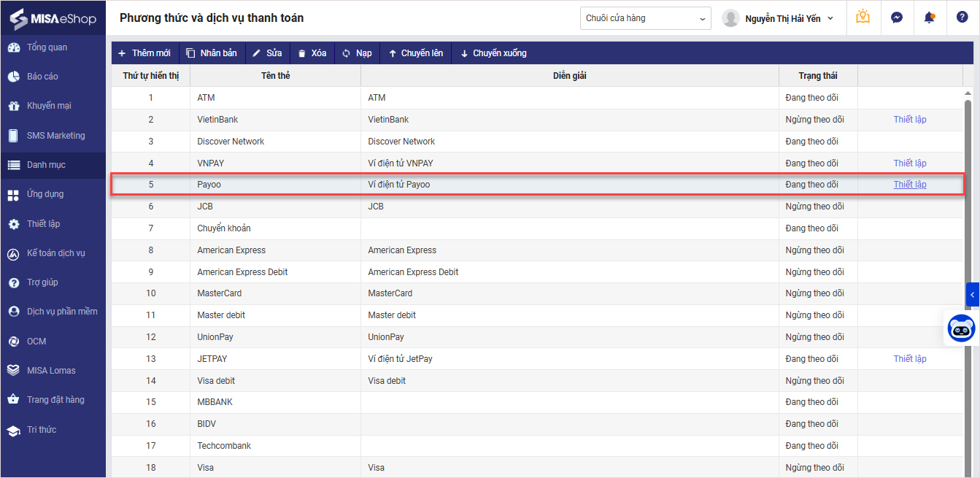Click the Thiết lập gear icon in sidebar

point(13,224)
